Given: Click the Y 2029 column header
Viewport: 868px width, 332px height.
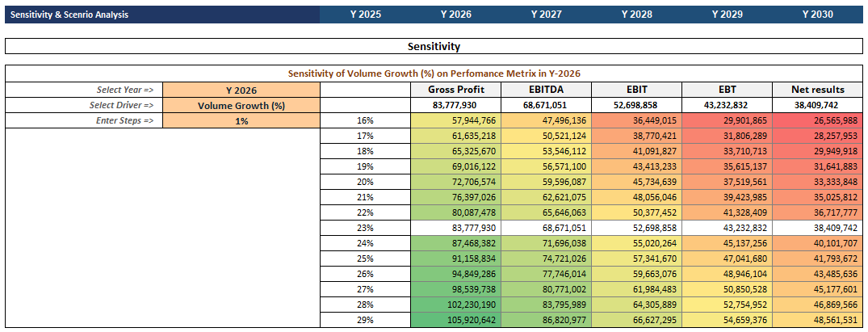Looking at the screenshot, I should (x=728, y=15).
